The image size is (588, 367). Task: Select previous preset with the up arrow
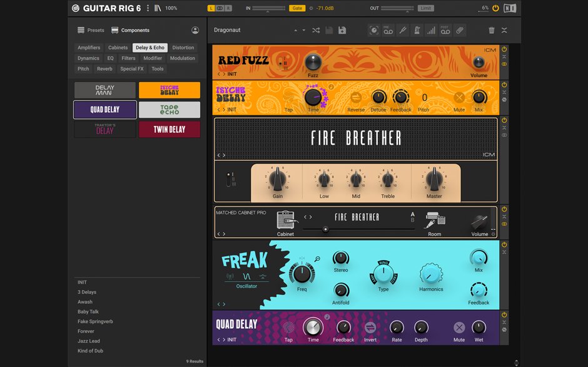(295, 30)
